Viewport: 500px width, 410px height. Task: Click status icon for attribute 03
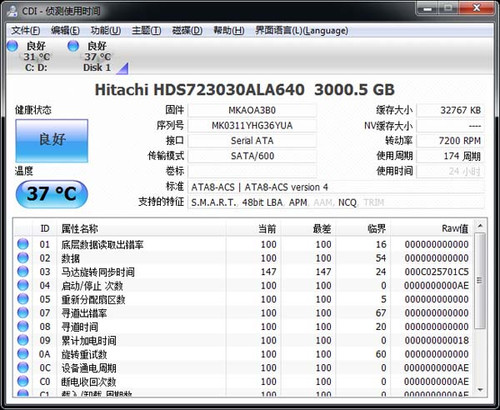[x=23, y=271]
